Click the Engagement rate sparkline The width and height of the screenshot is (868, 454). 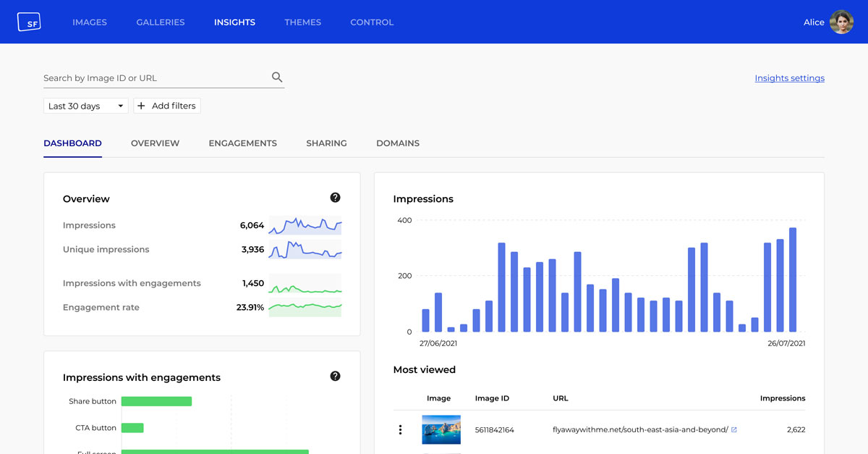point(305,307)
